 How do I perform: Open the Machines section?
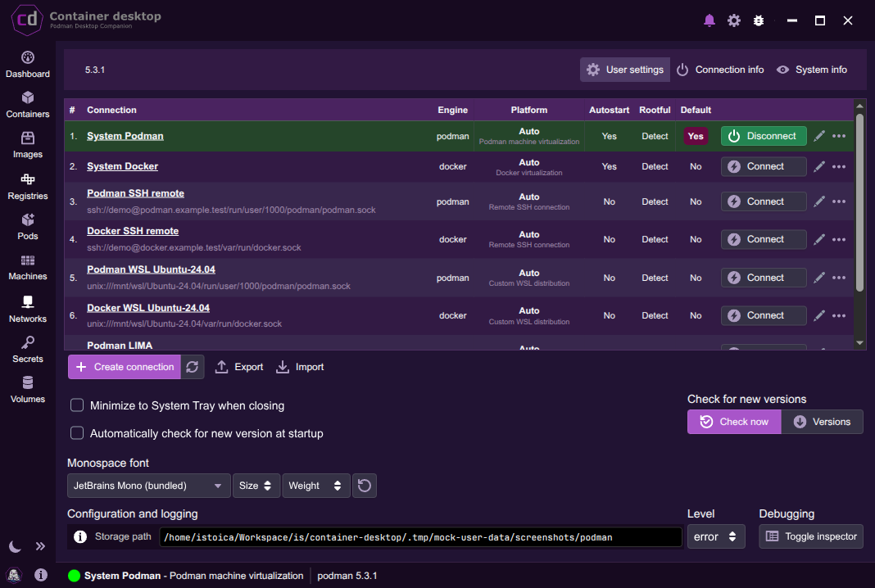click(x=27, y=267)
